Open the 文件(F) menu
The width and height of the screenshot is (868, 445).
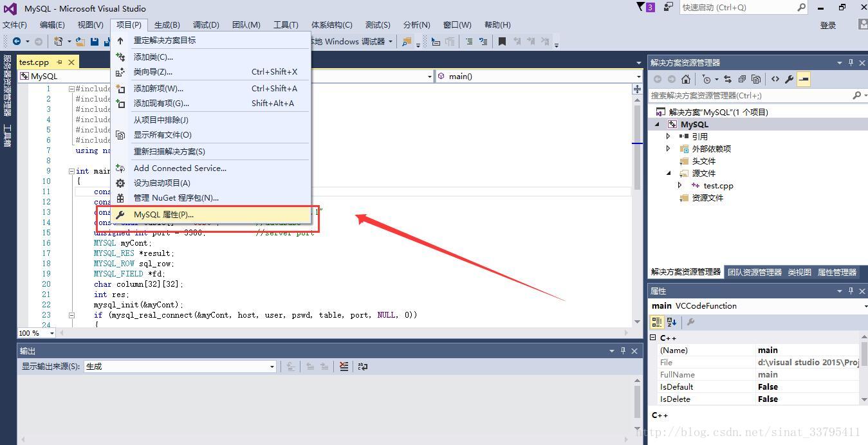(x=14, y=25)
